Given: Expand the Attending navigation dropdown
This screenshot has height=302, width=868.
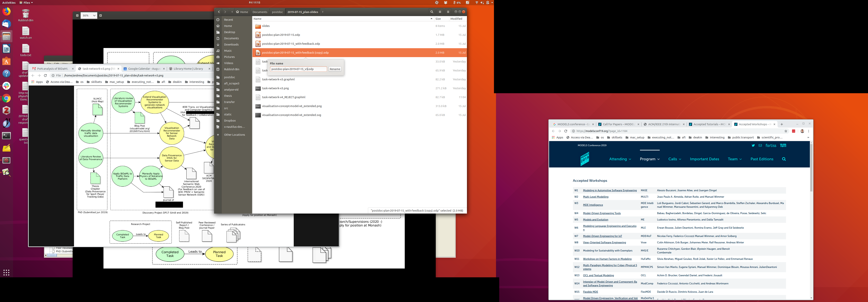Looking at the screenshot, I should [620, 159].
